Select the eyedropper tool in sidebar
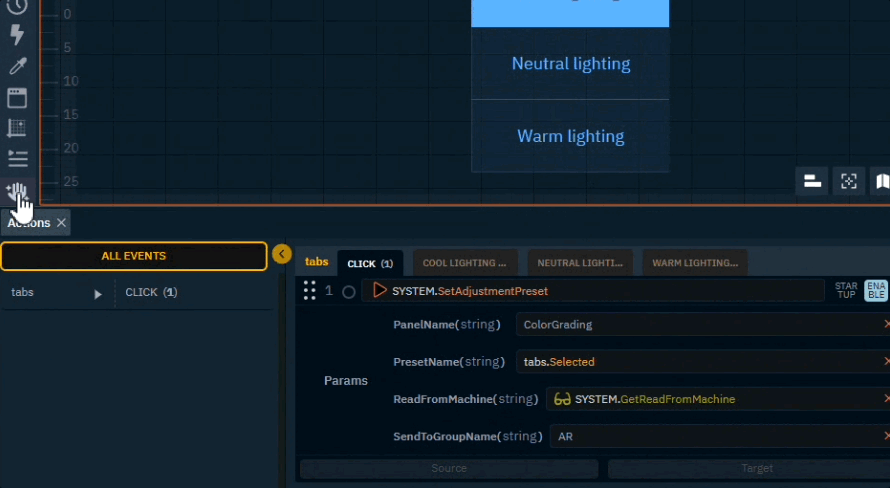The height and width of the screenshot is (488, 890). coord(17,66)
